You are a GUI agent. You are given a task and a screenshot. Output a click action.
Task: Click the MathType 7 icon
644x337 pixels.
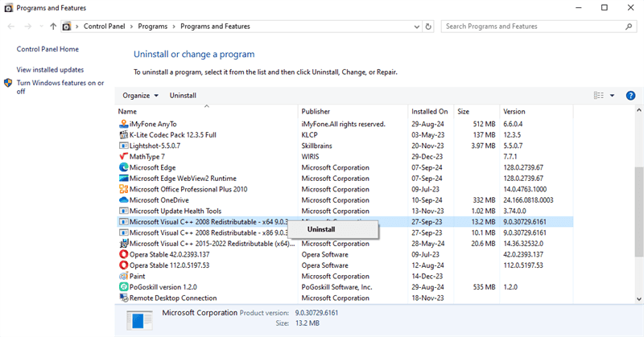[123, 156]
